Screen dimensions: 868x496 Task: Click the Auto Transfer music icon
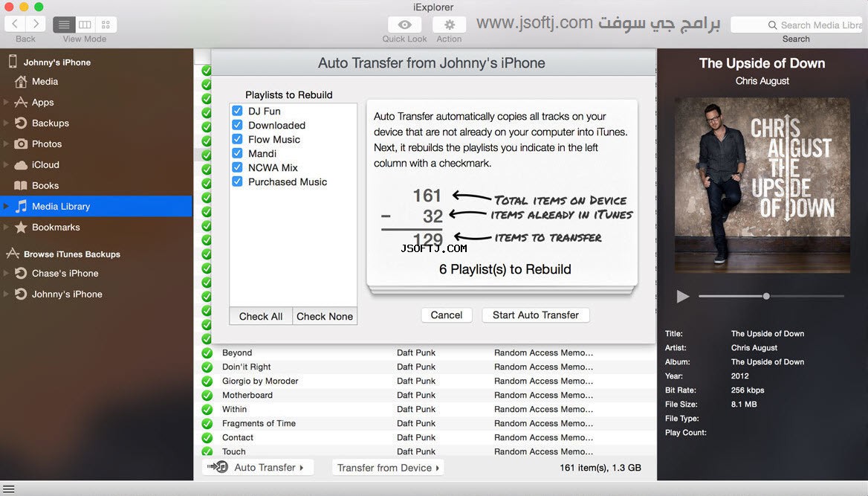[x=218, y=467]
